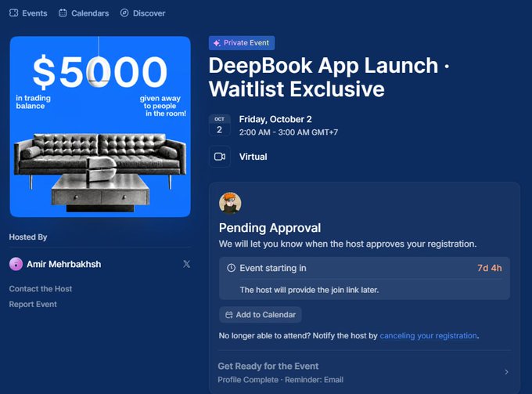Click the attendee avatar above Pending Approval

point(230,203)
